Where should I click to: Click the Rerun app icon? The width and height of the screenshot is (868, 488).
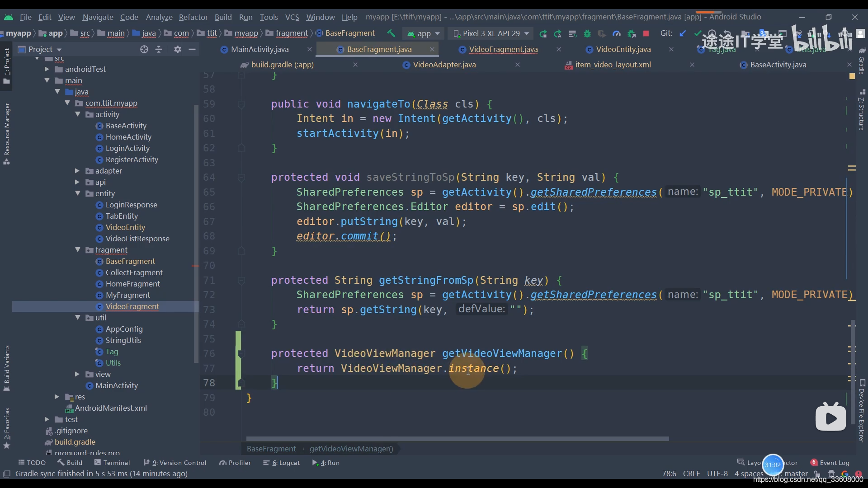coord(543,33)
